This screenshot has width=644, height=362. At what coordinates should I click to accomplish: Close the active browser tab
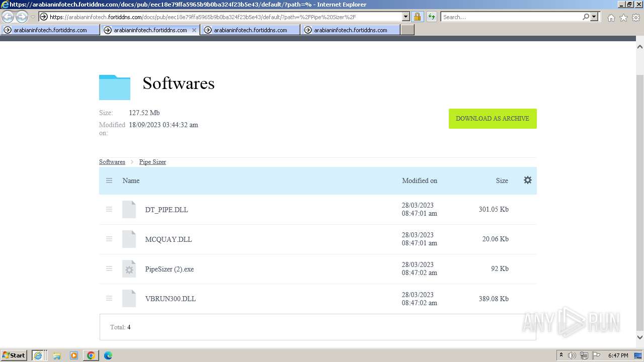(x=194, y=30)
